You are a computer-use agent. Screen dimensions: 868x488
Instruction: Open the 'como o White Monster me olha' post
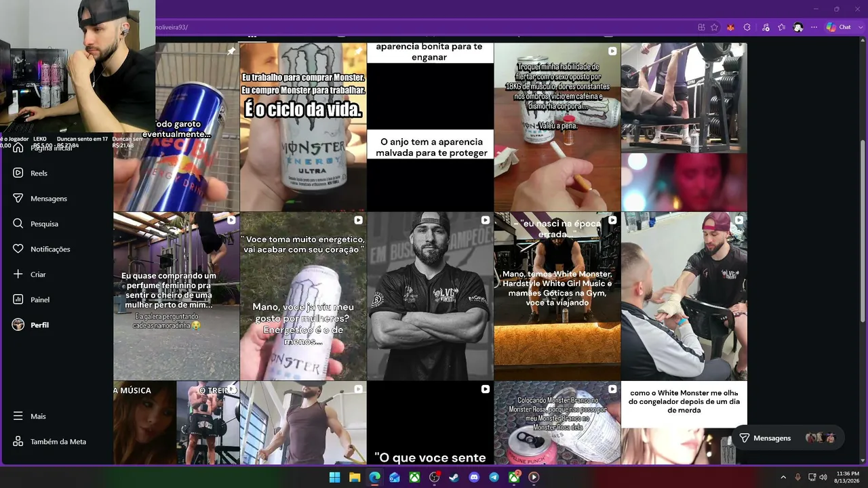point(684,423)
